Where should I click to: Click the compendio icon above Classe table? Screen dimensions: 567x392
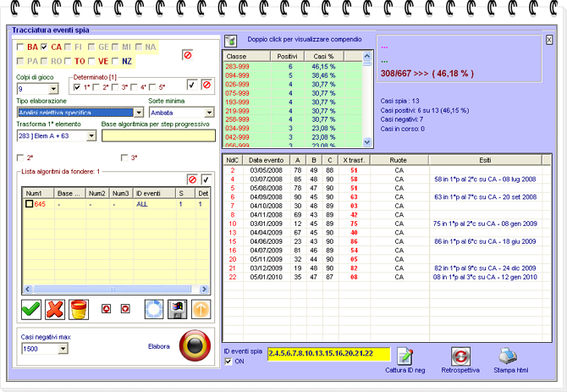tap(230, 41)
